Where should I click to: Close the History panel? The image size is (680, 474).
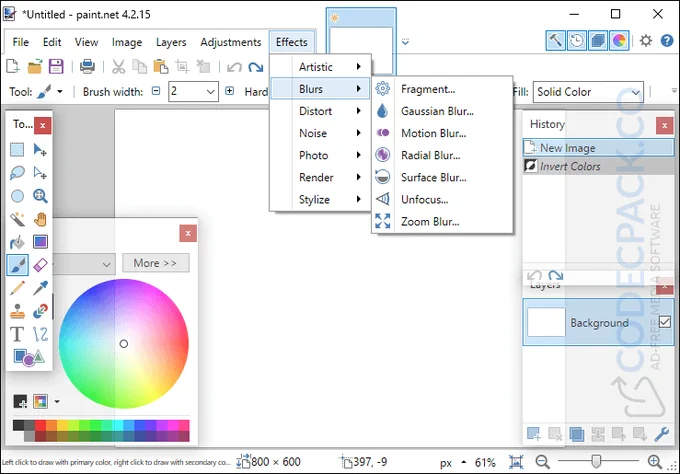point(664,125)
